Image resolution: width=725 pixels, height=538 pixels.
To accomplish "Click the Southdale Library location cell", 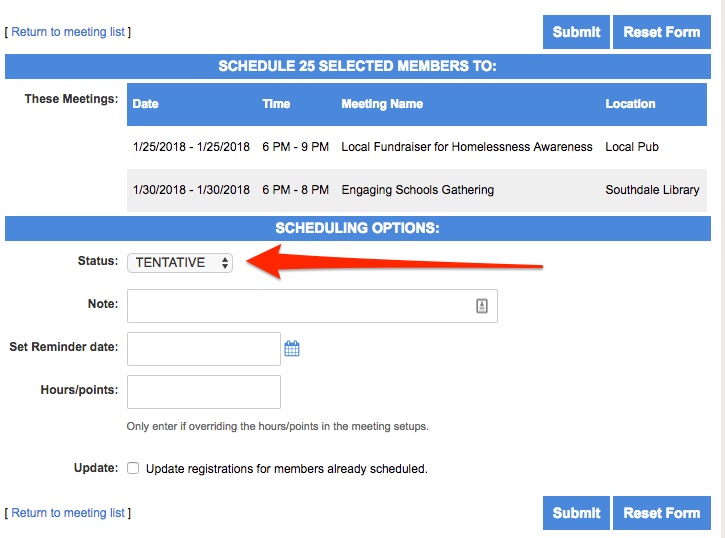I will [652, 190].
